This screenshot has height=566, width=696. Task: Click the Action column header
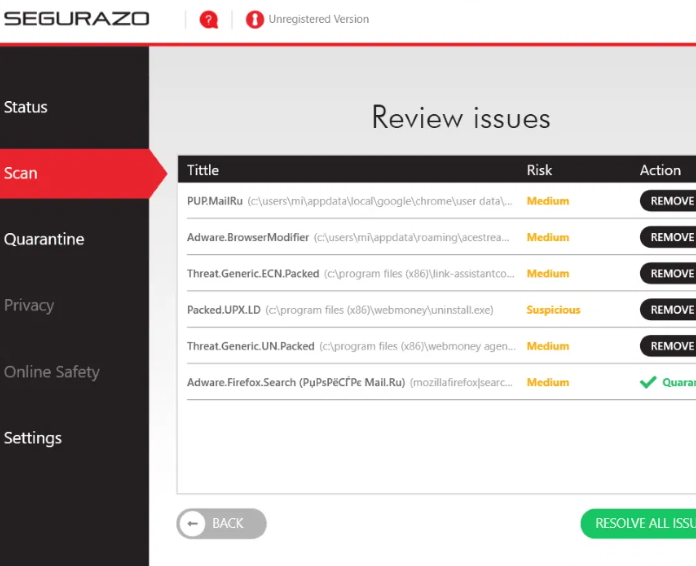pos(660,170)
